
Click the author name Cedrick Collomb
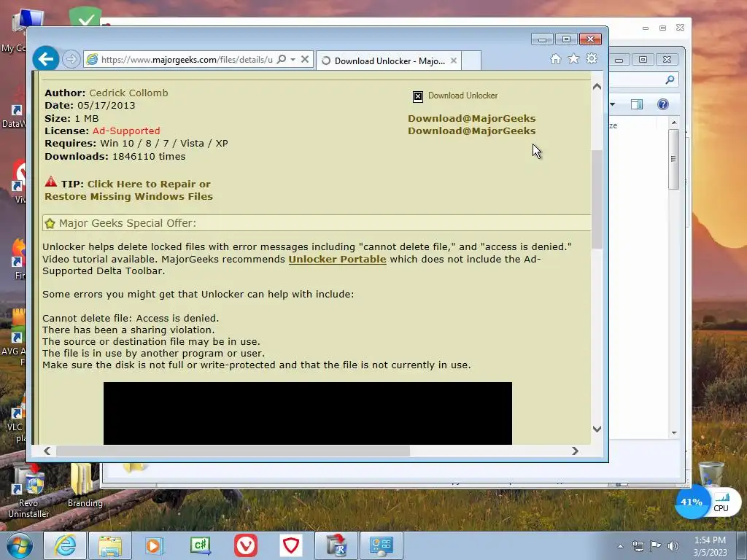pyautogui.click(x=128, y=93)
